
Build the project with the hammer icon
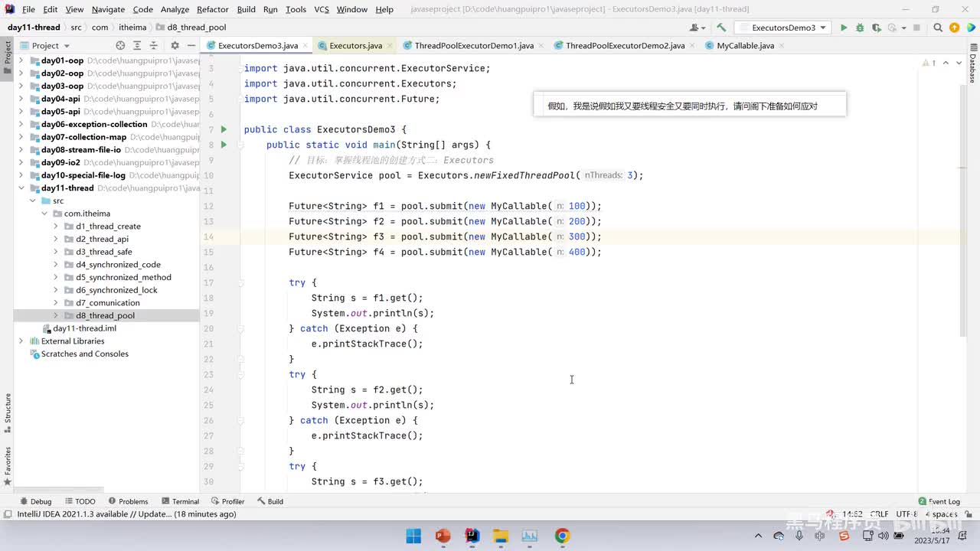(x=721, y=28)
